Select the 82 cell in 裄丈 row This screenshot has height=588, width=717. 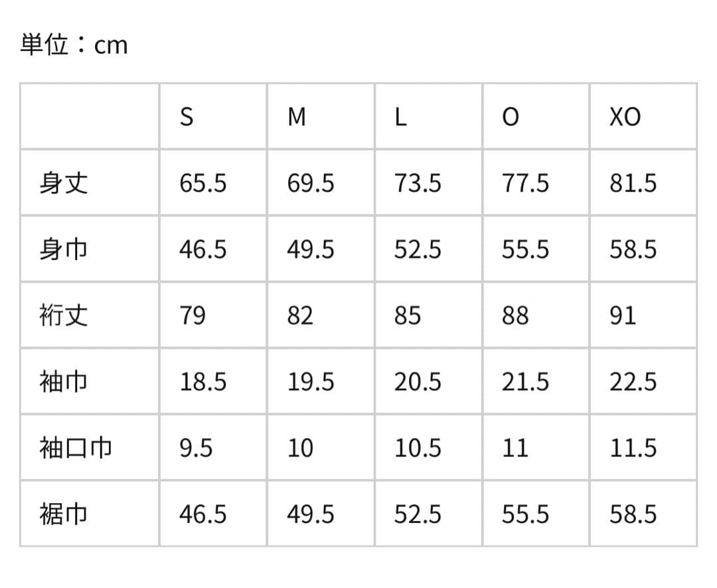[300, 315]
